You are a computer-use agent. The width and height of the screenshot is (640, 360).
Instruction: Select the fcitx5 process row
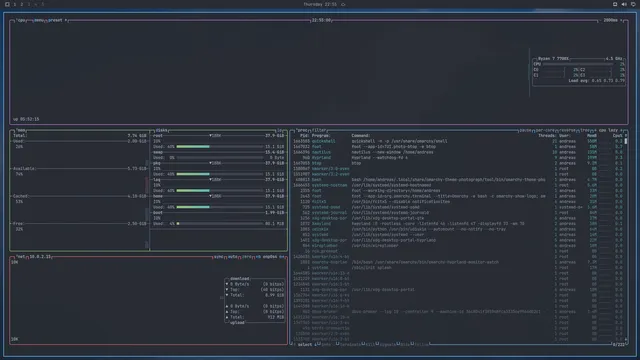[458, 202]
